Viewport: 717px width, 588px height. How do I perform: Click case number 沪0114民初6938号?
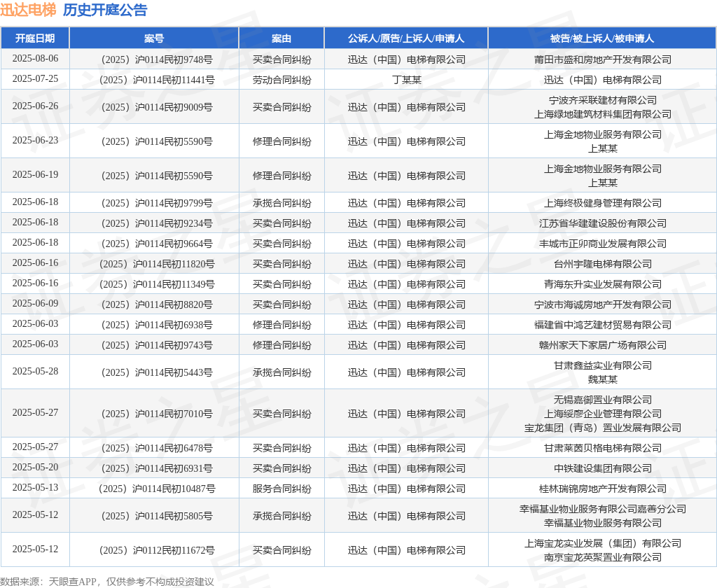point(174,325)
